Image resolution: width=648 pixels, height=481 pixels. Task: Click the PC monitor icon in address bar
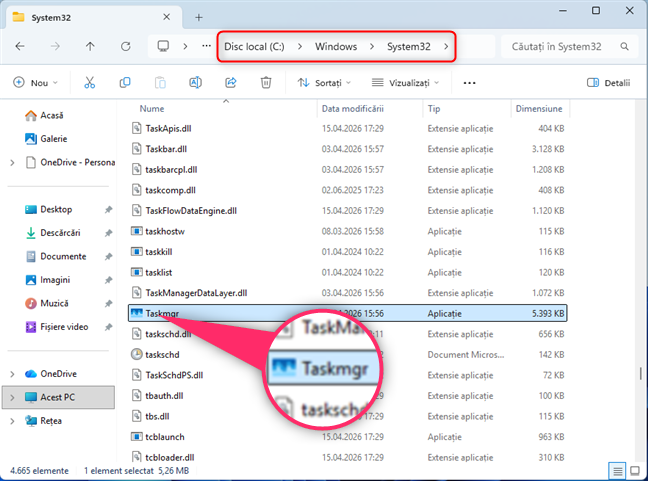tap(163, 46)
